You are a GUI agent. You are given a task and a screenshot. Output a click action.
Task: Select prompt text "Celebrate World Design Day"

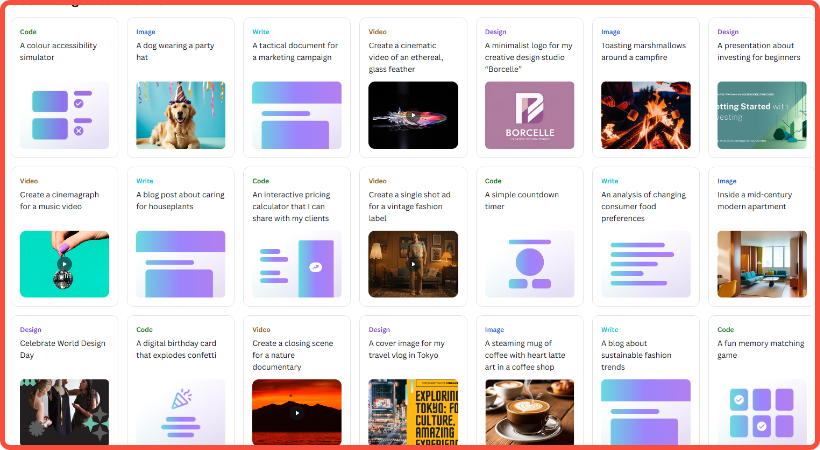[x=63, y=349]
